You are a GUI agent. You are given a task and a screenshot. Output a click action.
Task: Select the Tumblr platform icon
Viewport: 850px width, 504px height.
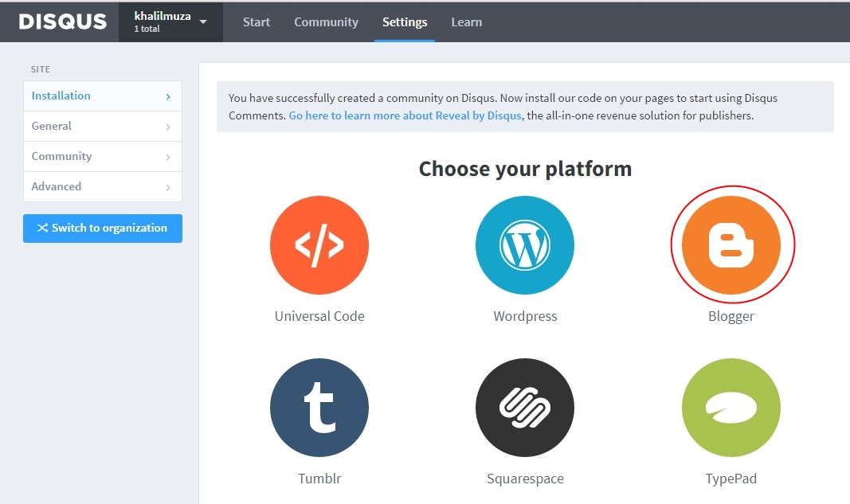(x=319, y=408)
